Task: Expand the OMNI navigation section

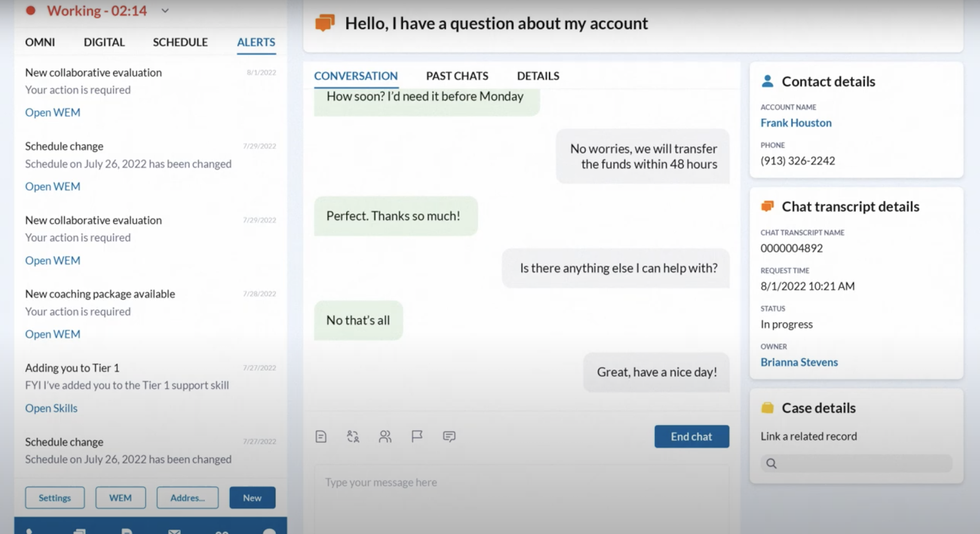Action: pyautogui.click(x=40, y=42)
